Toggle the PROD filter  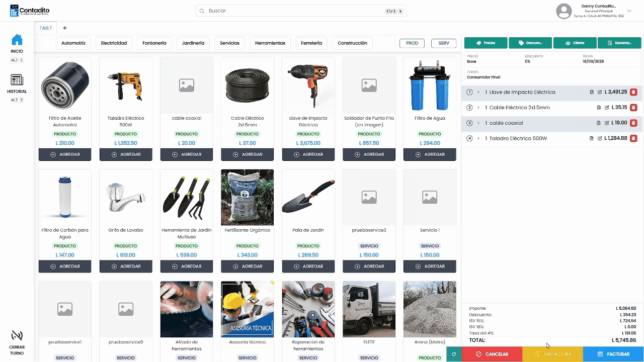(x=412, y=43)
